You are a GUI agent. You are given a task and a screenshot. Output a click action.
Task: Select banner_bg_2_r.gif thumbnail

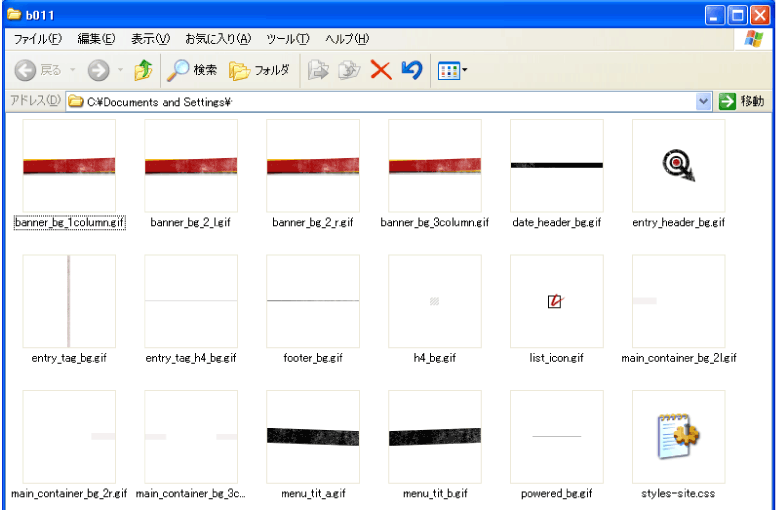click(x=313, y=166)
